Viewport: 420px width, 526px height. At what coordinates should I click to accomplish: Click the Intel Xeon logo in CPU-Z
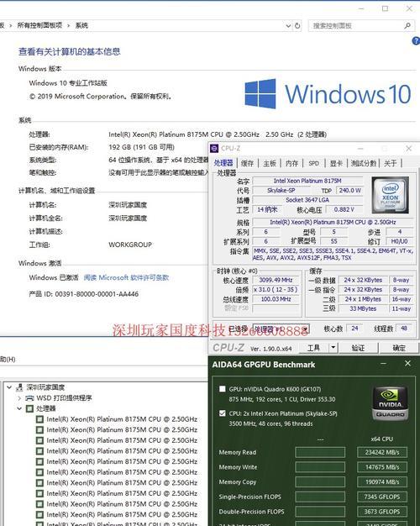(390, 195)
